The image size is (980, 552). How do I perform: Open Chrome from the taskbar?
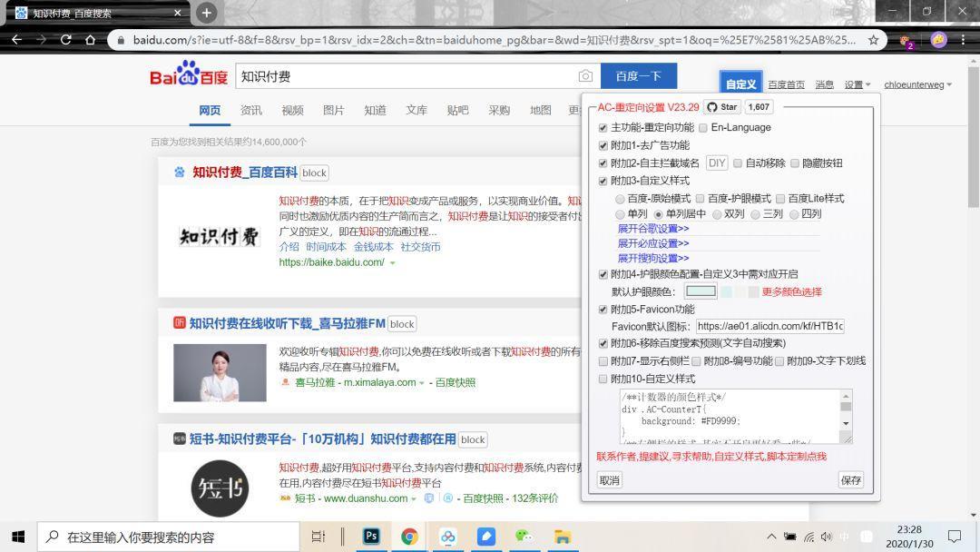click(409, 537)
